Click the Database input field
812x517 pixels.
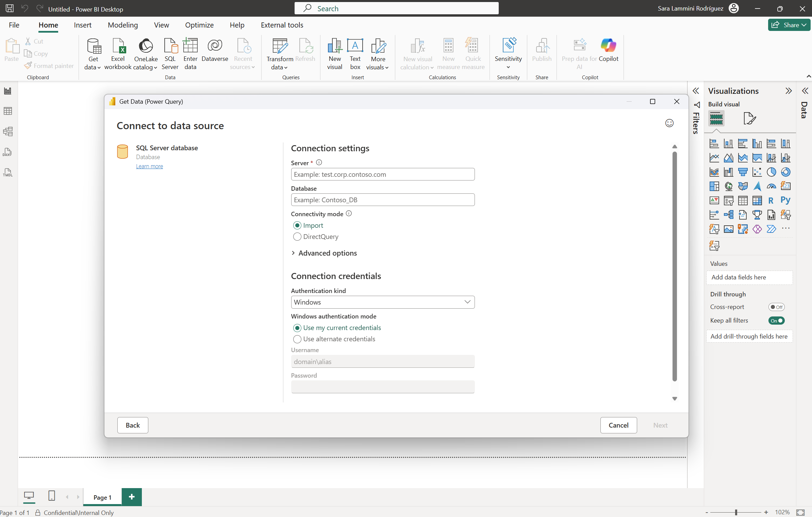tap(383, 200)
